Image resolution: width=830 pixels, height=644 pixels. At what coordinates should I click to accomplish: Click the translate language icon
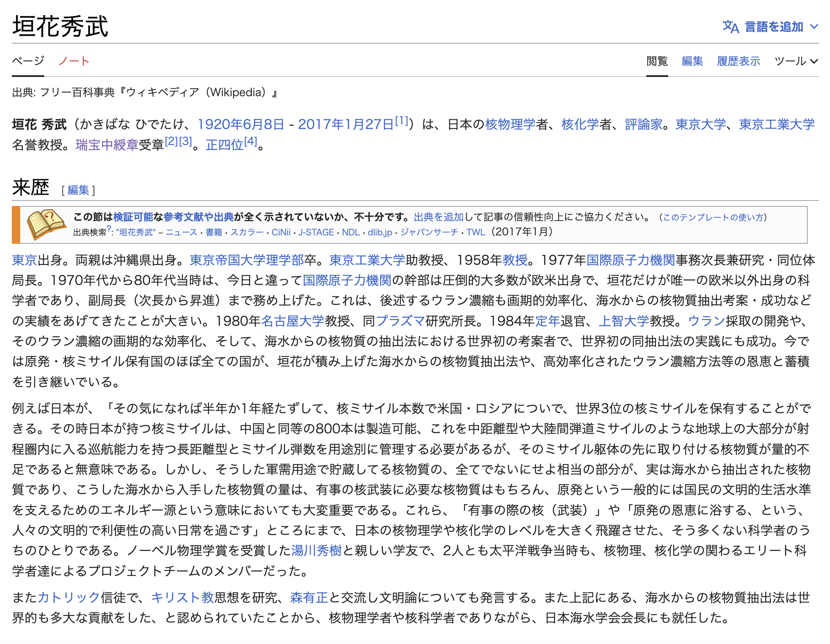(x=731, y=27)
